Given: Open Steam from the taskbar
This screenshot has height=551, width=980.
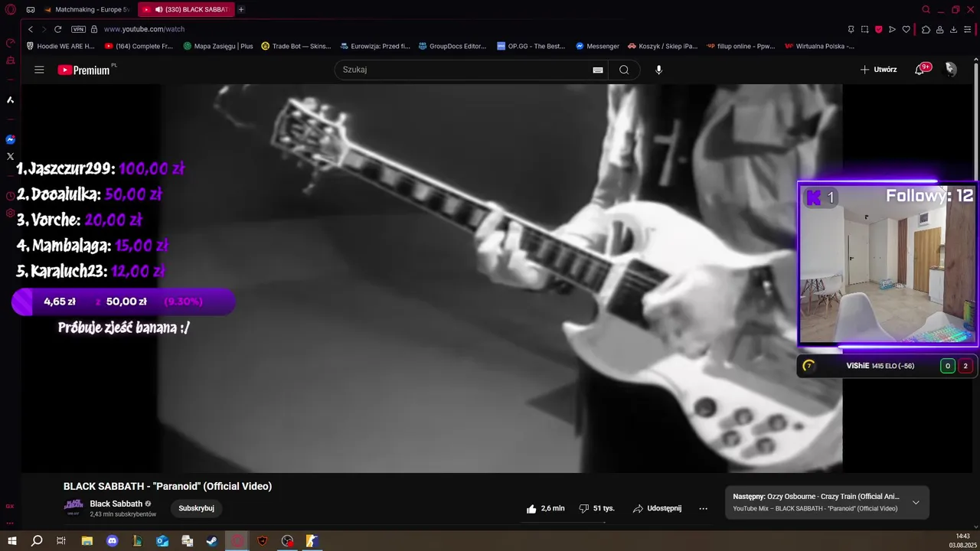Looking at the screenshot, I should (212, 541).
